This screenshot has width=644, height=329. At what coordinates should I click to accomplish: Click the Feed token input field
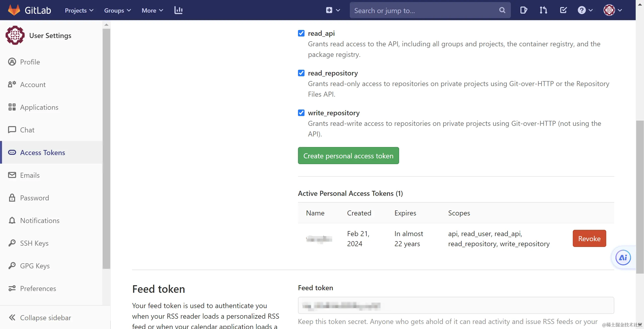455,305
